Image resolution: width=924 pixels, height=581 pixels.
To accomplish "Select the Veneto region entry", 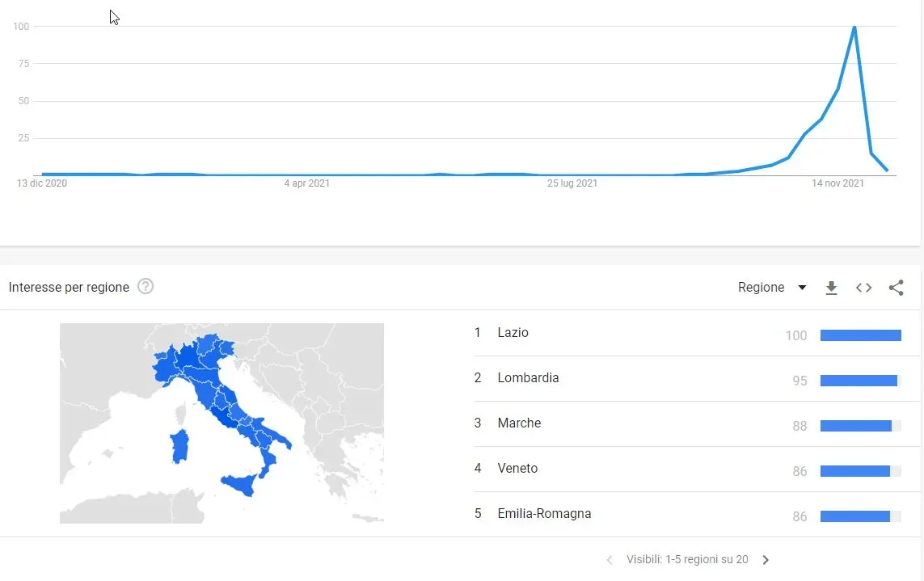I will point(517,469).
